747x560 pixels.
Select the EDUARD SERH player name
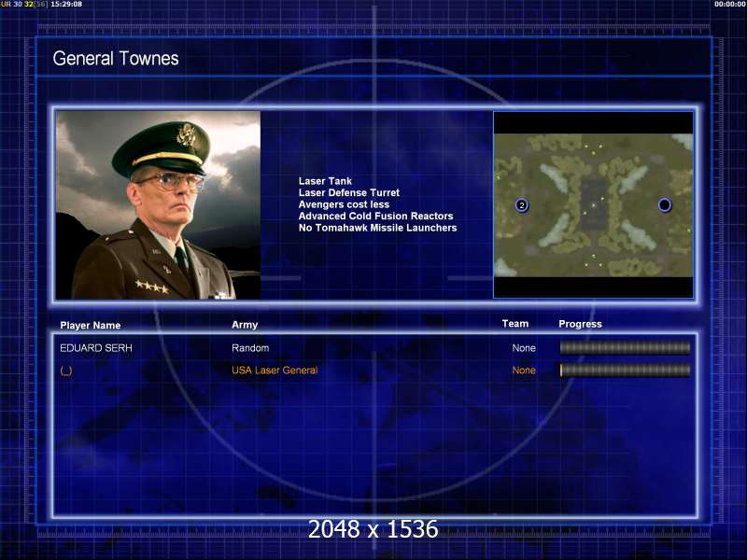tap(96, 348)
